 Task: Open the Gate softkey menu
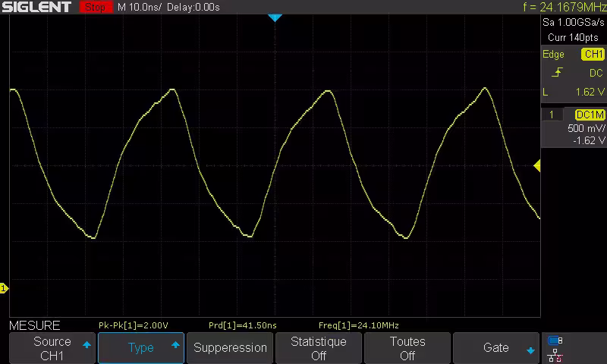[496, 348]
